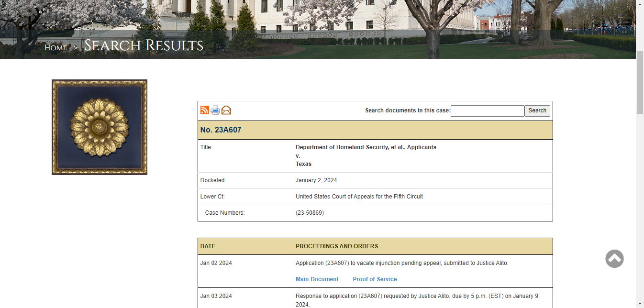The width and height of the screenshot is (644, 308).
Task: Focus the search documents input field
Action: (x=488, y=111)
